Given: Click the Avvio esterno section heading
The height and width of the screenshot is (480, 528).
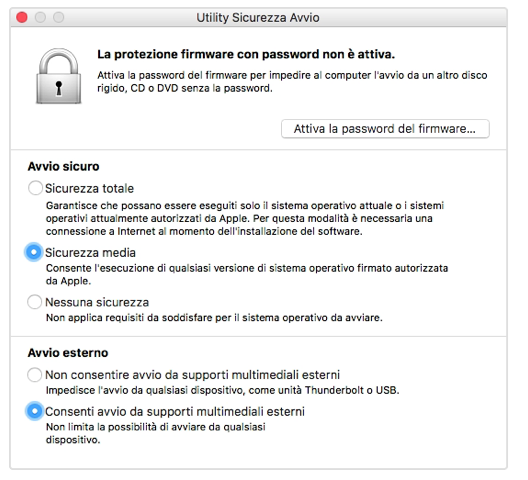Looking at the screenshot, I should pyautogui.click(x=68, y=353).
